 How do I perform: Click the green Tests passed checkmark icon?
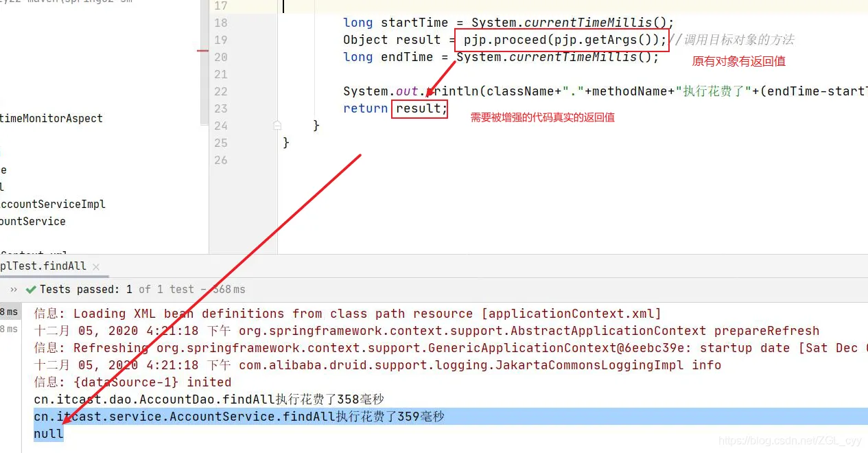point(30,290)
